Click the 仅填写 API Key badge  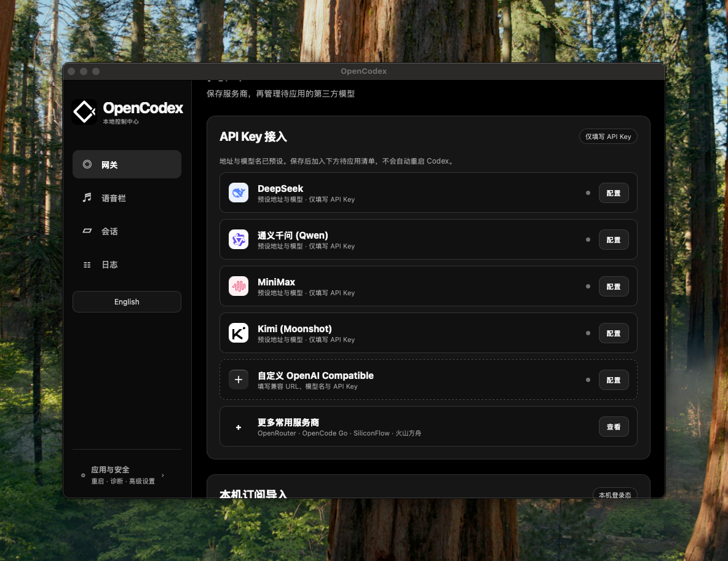[608, 137]
